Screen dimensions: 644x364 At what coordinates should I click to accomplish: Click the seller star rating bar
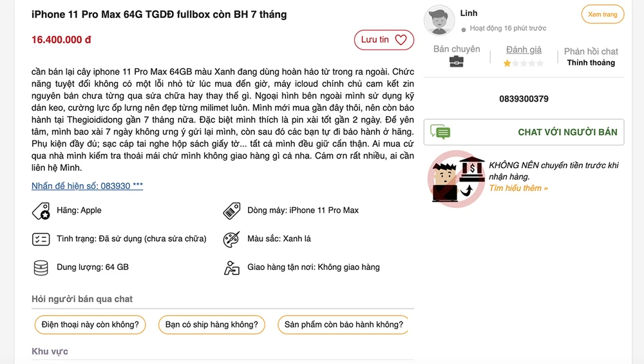coord(524,63)
